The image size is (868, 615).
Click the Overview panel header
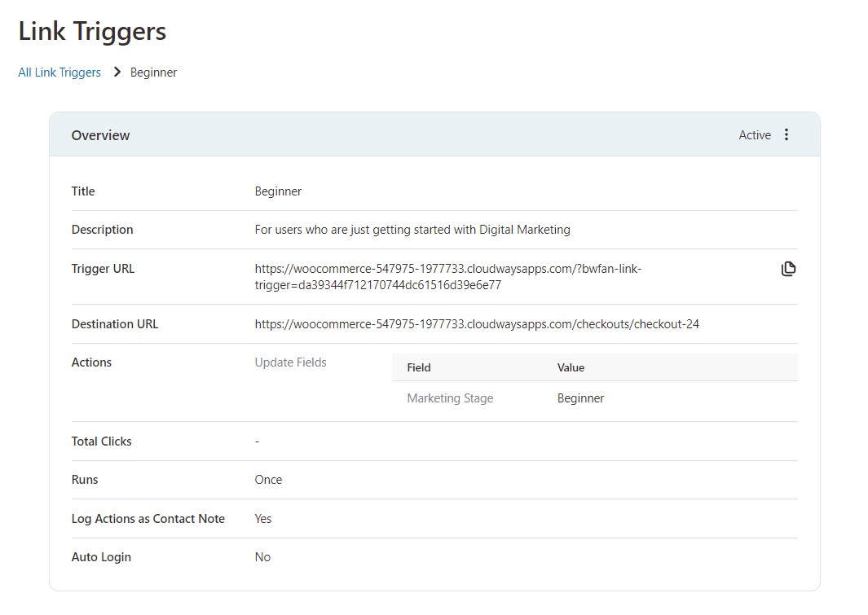(x=100, y=135)
